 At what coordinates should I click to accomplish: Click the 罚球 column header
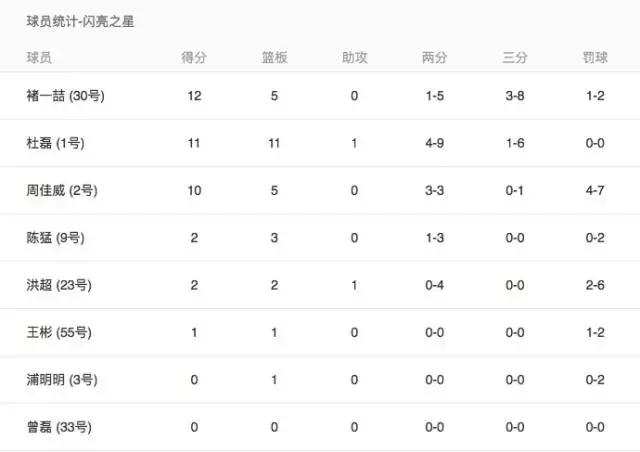click(595, 58)
